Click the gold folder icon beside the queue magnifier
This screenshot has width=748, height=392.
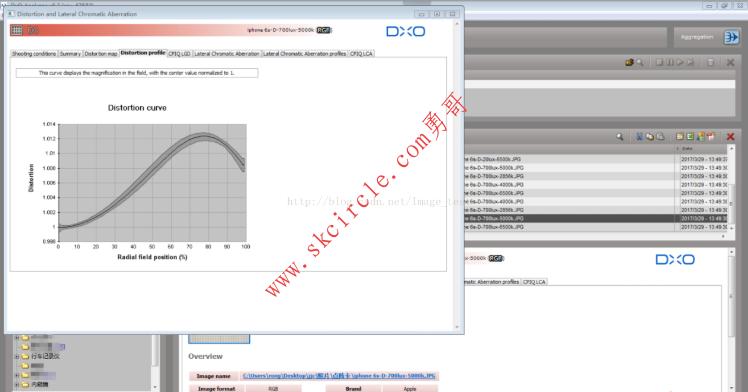[629, 62]
